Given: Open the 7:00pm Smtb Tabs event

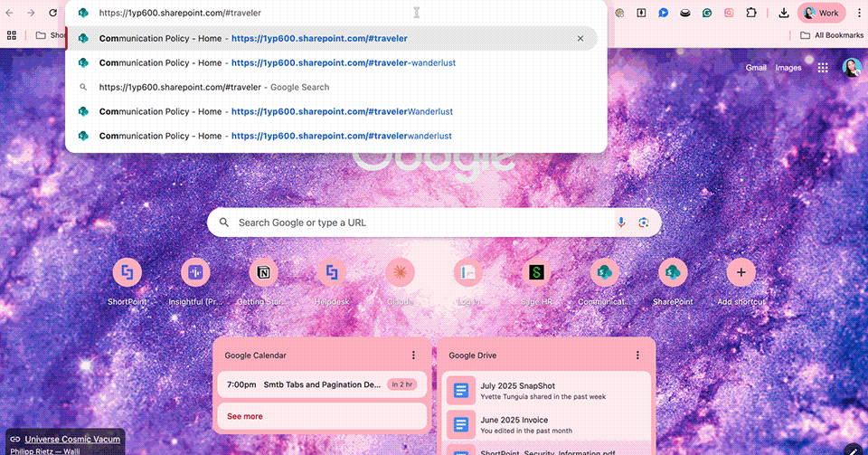Looking at the screenshot, I should (x=322, y=384).
